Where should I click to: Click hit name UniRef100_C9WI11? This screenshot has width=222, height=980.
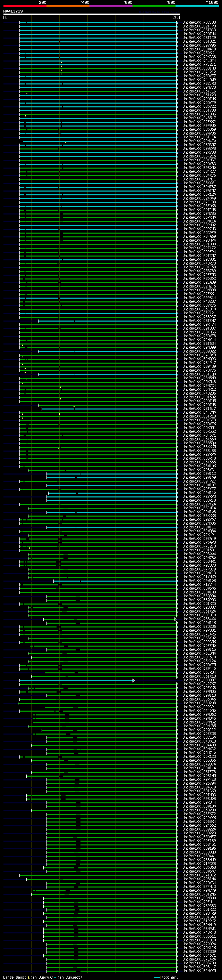tap(199, 527)
